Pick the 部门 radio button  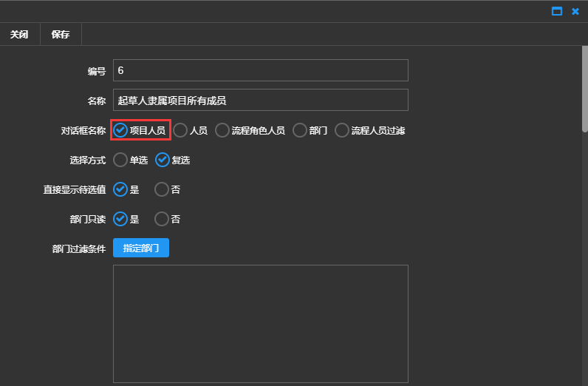pos(300,131)
